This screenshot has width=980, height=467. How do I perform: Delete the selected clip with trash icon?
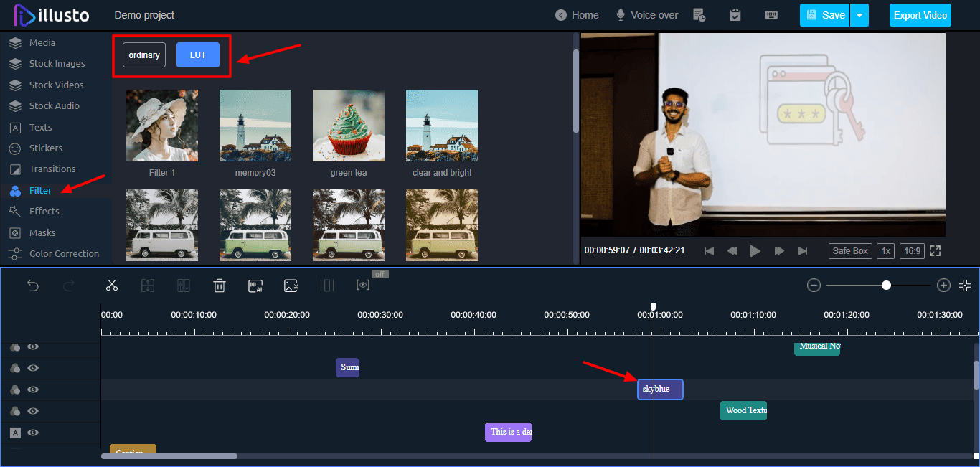click(220, 286)
